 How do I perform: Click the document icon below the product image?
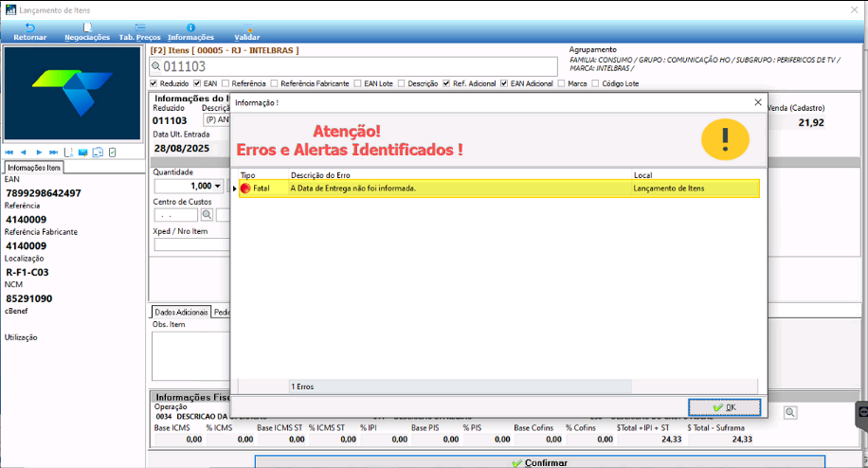pos(68,153)
